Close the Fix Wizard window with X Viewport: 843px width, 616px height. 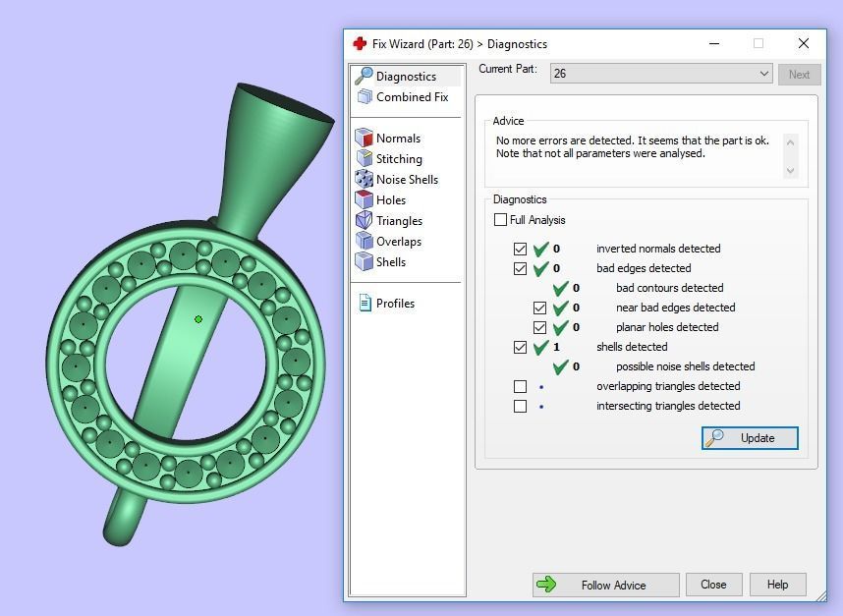coord(804,43)
